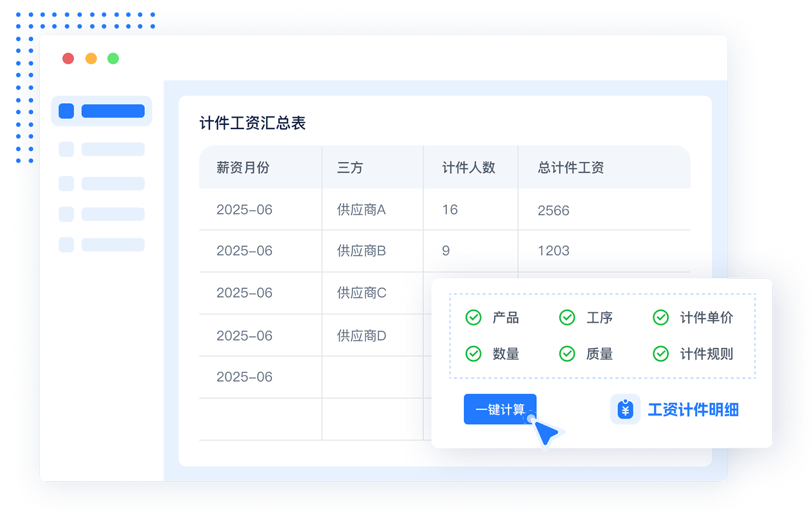Click the fourth sidebar menu icon
This screenshot has width=812, height=521.
pos(66,214)
